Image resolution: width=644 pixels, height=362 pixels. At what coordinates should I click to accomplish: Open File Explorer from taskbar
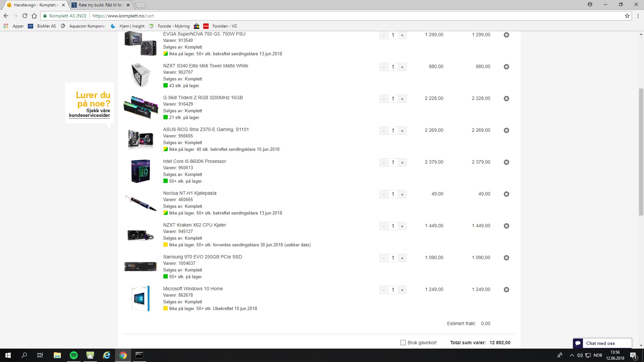point(57,355)
